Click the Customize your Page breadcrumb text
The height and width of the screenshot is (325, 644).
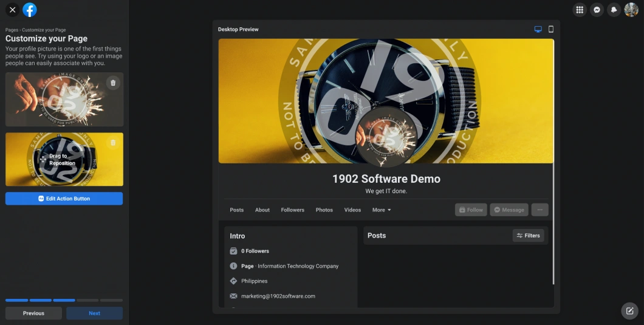[x=44, y=30]
